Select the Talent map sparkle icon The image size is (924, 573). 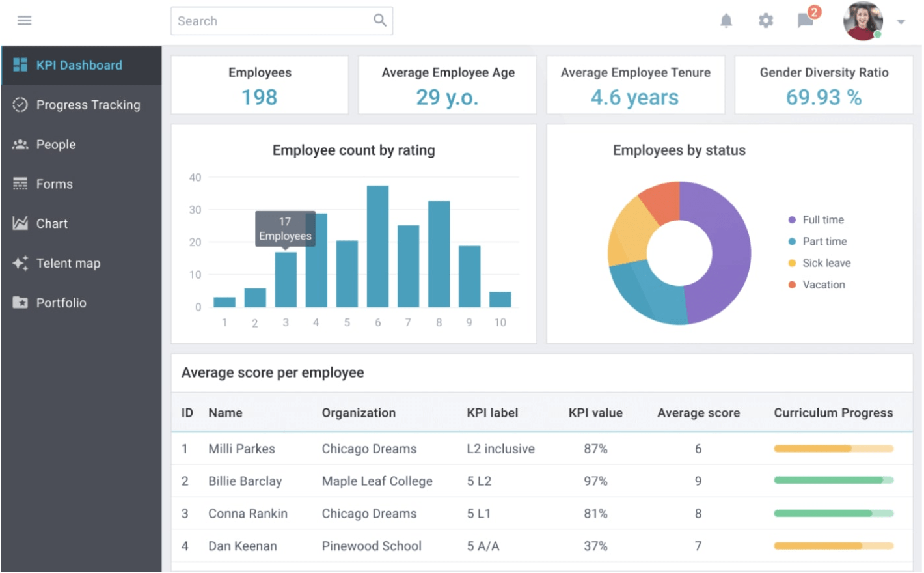point(20,263)
